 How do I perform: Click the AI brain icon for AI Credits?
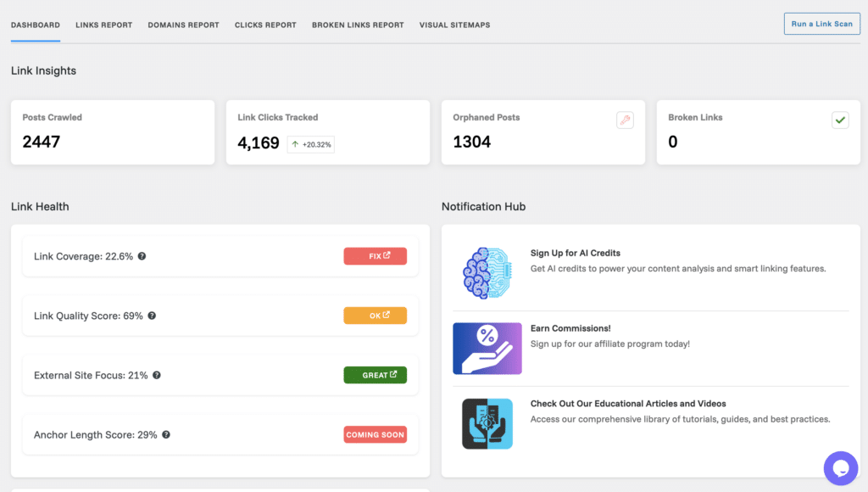487,273
